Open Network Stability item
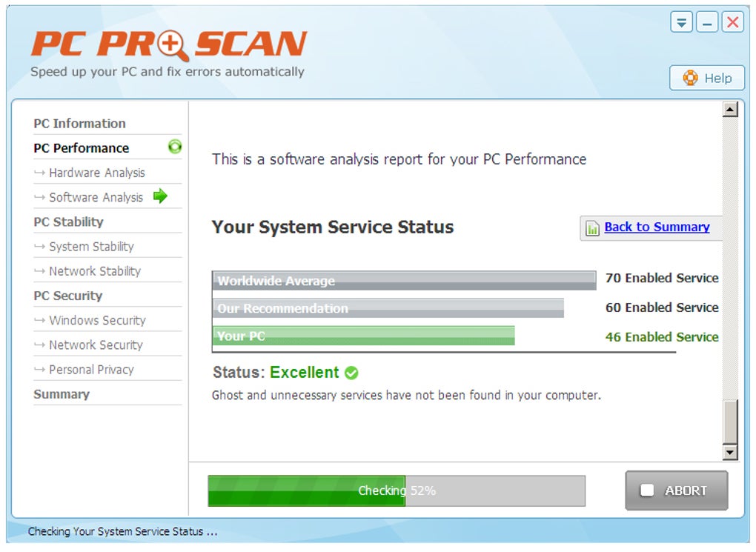This screenshot has width=756, height=552. click(x=95, y=271)
